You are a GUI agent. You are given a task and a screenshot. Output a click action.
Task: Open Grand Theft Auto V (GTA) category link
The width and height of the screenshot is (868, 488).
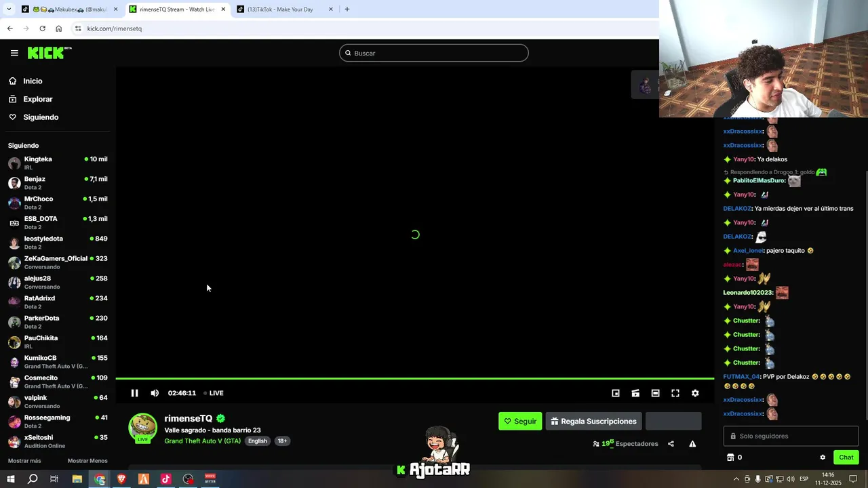(x=202, y=441)
